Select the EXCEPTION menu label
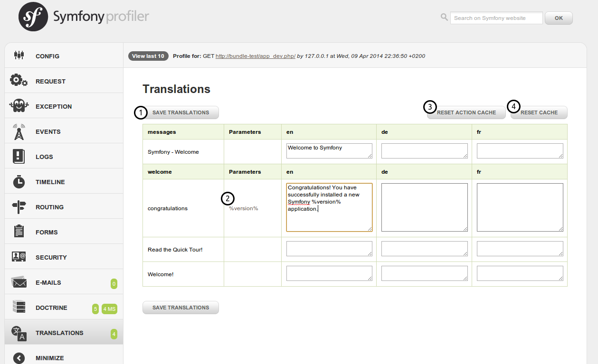Viewport: 598px width, 364px height. 54,106
